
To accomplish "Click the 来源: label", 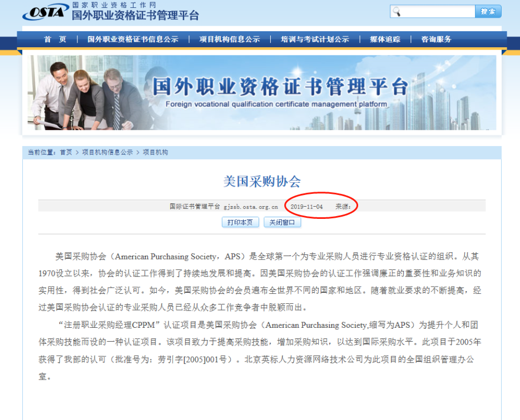I will click(343, 207).
